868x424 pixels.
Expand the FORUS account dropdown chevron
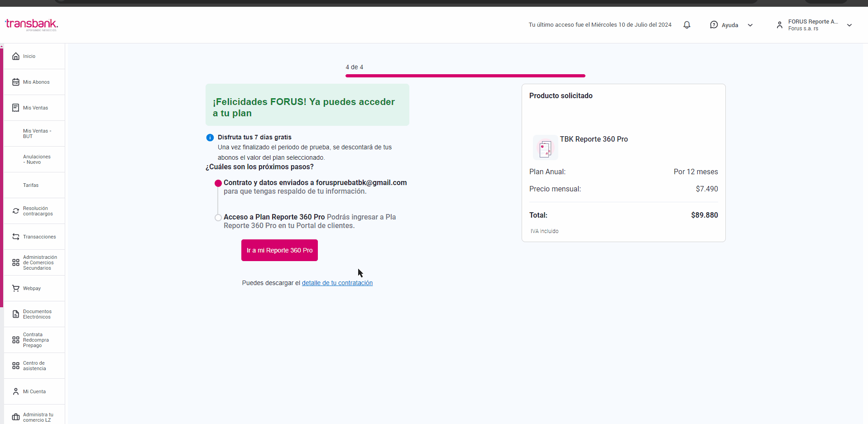[849, 25]
